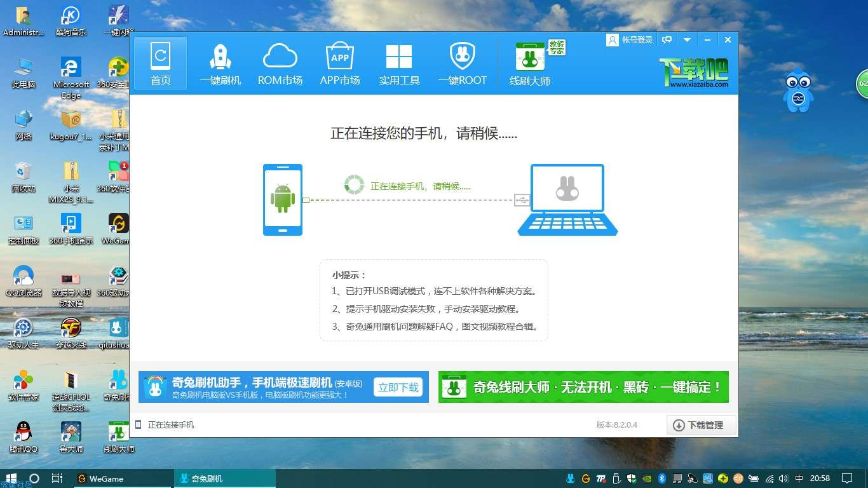868x488 pixels.
Task: Open the Administrator user folder icon
Action: point(24,21)
